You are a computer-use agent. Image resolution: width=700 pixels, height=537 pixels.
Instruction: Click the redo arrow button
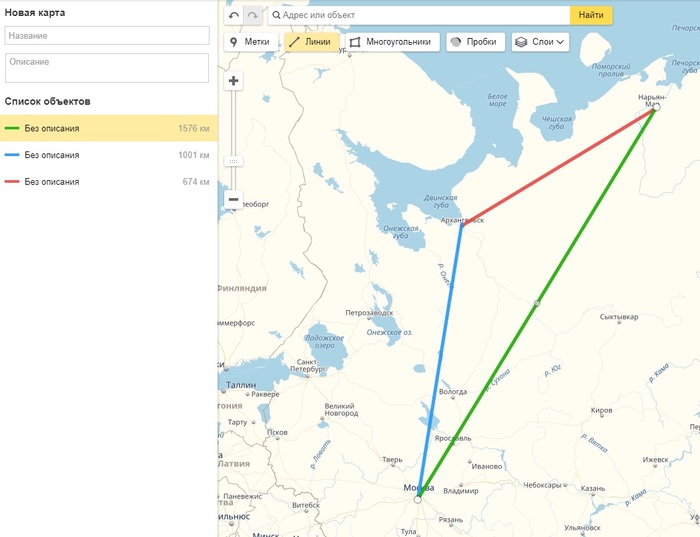click(253, 15)
